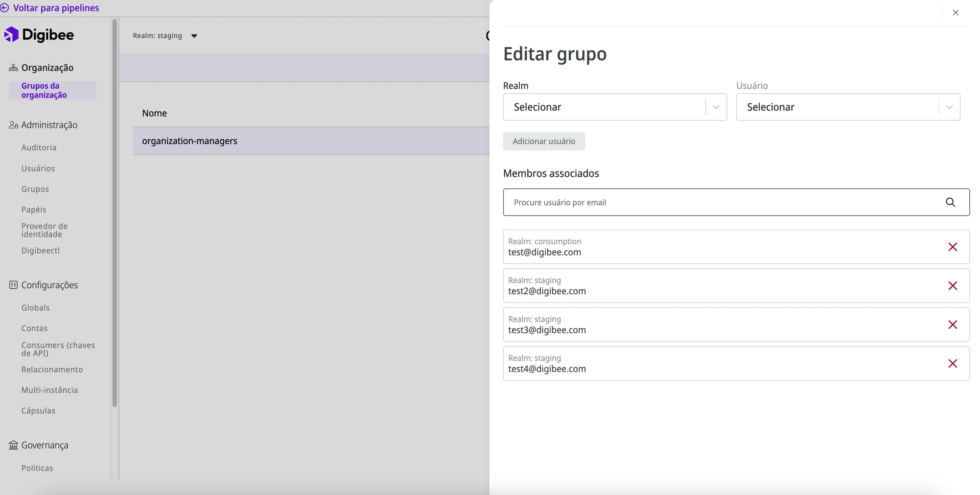Open the Usuário Selecionar dropdown
980x495 pixels.
pyautogui.click(x=847, y=107)
